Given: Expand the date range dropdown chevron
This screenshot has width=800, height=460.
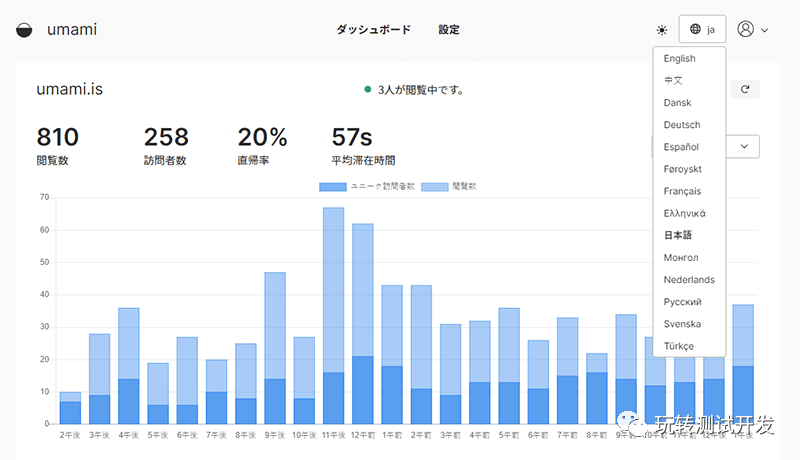Looking at the screenshot, I should [744, 146].
